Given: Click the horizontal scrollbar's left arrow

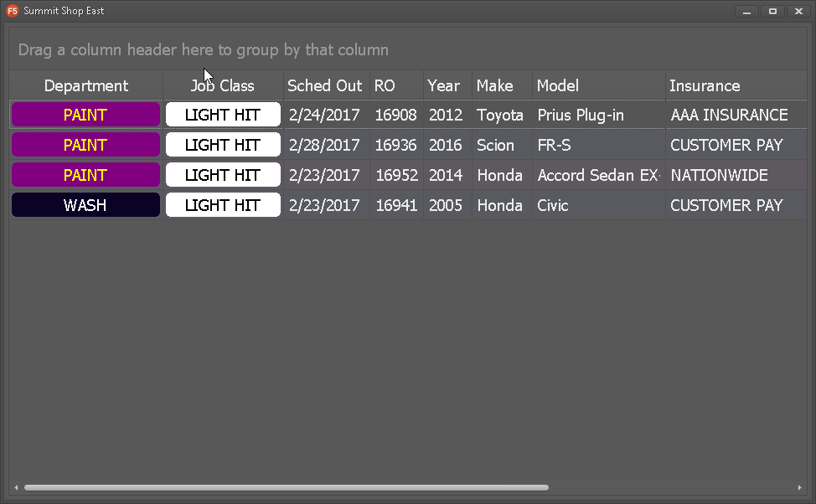Looking at the screenshot, I should (x=16, y=487).
